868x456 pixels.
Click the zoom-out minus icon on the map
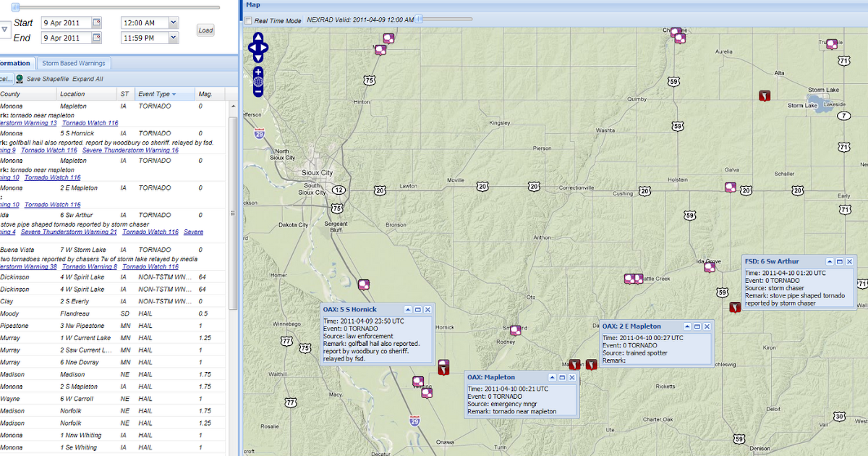coord(258,90)
